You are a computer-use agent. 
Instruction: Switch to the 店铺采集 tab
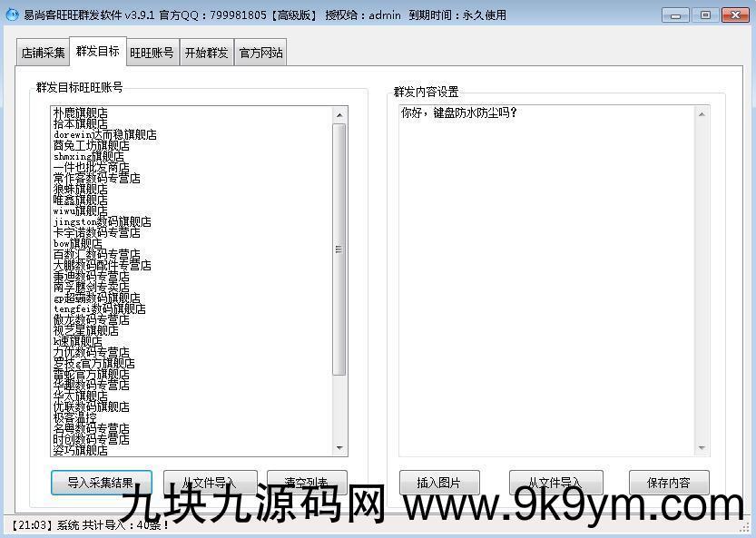pos(44,53)
